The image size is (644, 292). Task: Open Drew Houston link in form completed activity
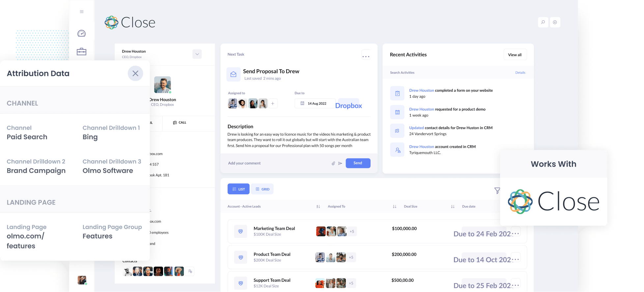coord(421,90)
